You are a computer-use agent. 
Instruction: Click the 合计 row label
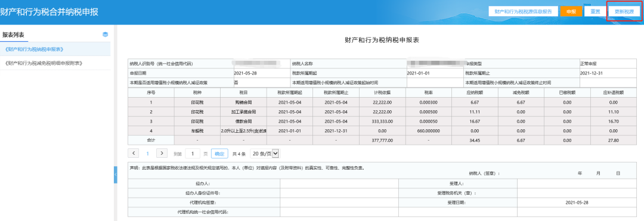click(x=151, y=141)
